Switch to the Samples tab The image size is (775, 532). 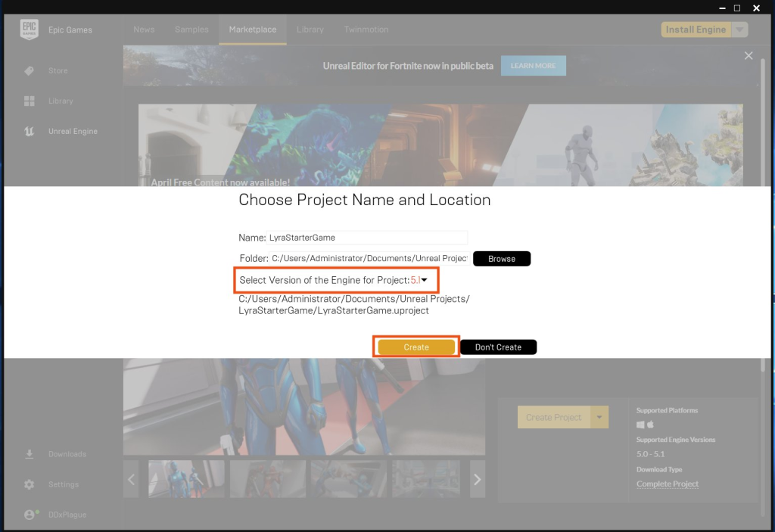191,30
